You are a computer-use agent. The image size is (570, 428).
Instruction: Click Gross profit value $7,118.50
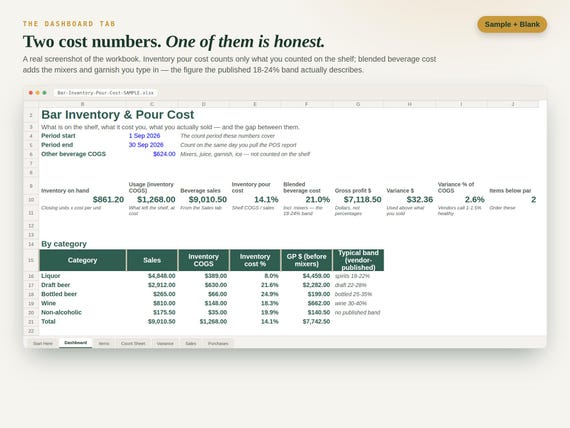[x=362, y=200]
